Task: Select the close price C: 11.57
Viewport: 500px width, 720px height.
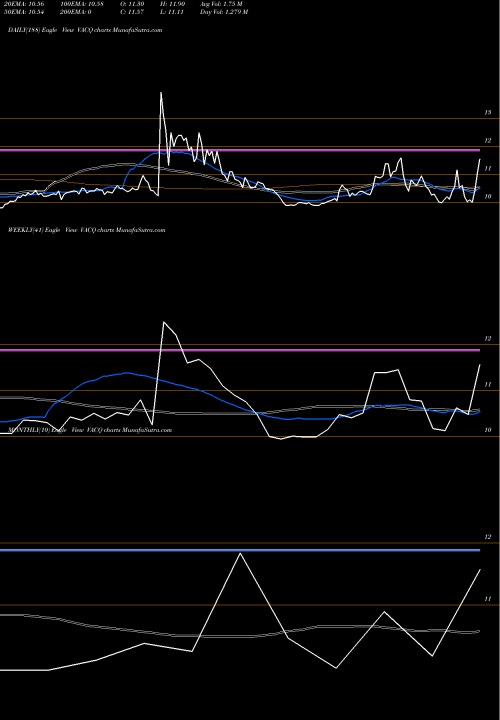Action: 132,12
